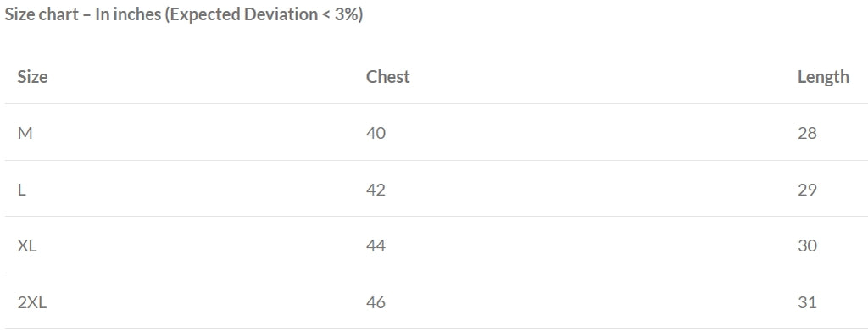
Task: Select the L size cell
Action: (21, 190)
